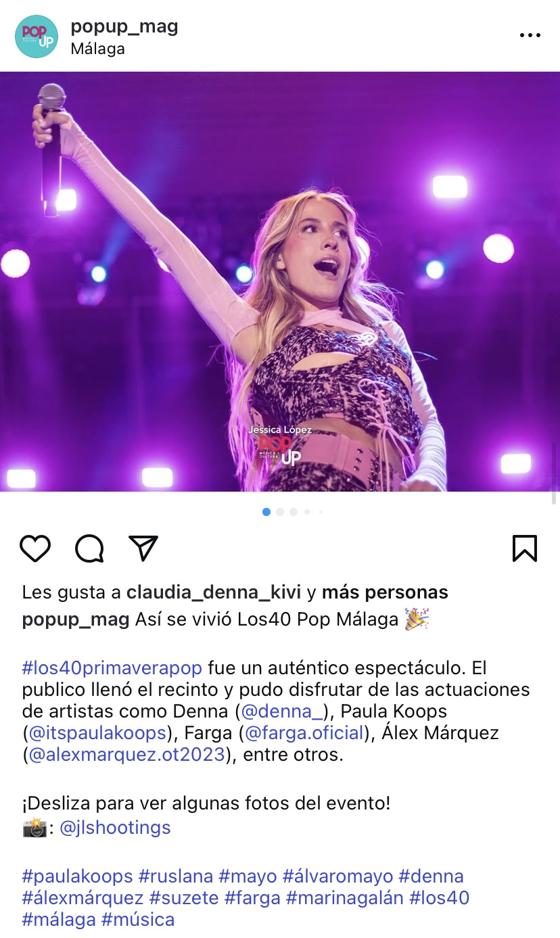
Task: Open the three-dot post options menu
Action: [530, 36]
